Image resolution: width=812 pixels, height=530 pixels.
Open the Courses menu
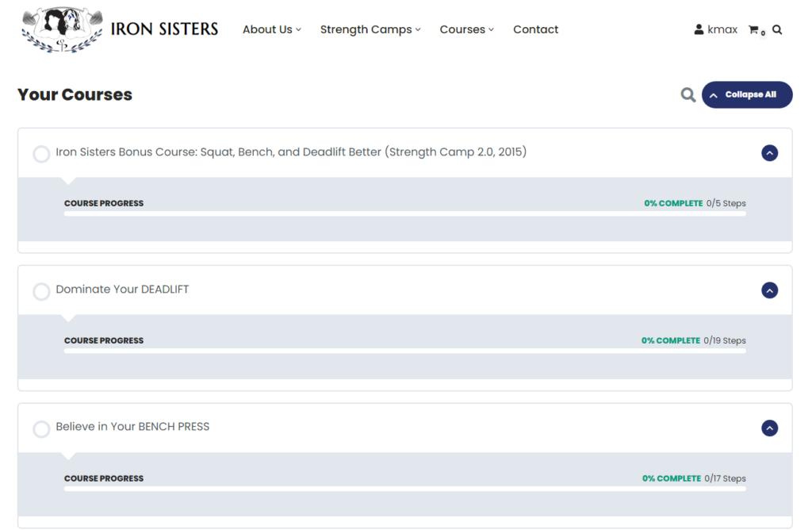coord(466,29)
